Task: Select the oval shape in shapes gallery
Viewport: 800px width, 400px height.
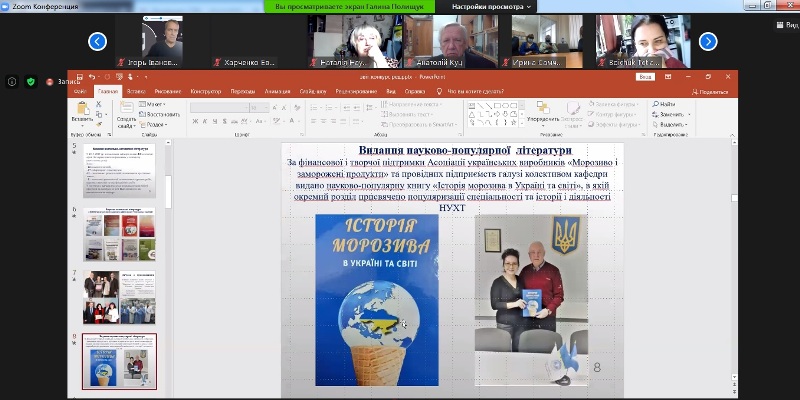Action: (x=506, y=106)
